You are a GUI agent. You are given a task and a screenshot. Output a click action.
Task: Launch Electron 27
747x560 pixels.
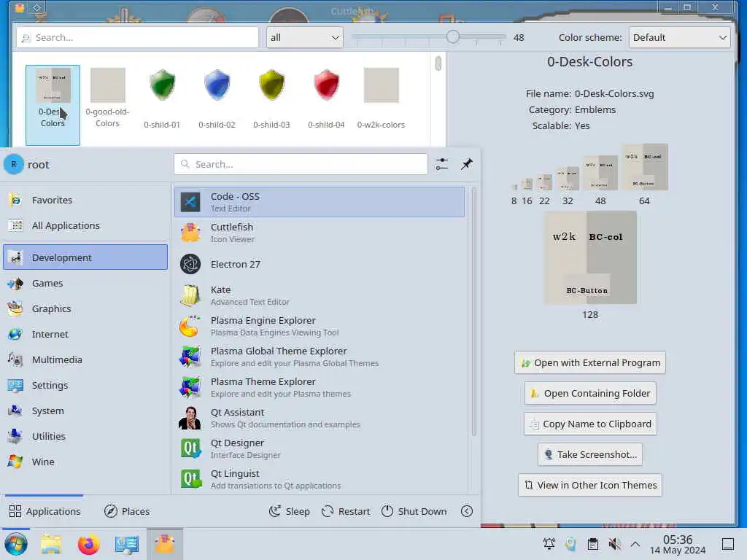click(x=320, y=264)
